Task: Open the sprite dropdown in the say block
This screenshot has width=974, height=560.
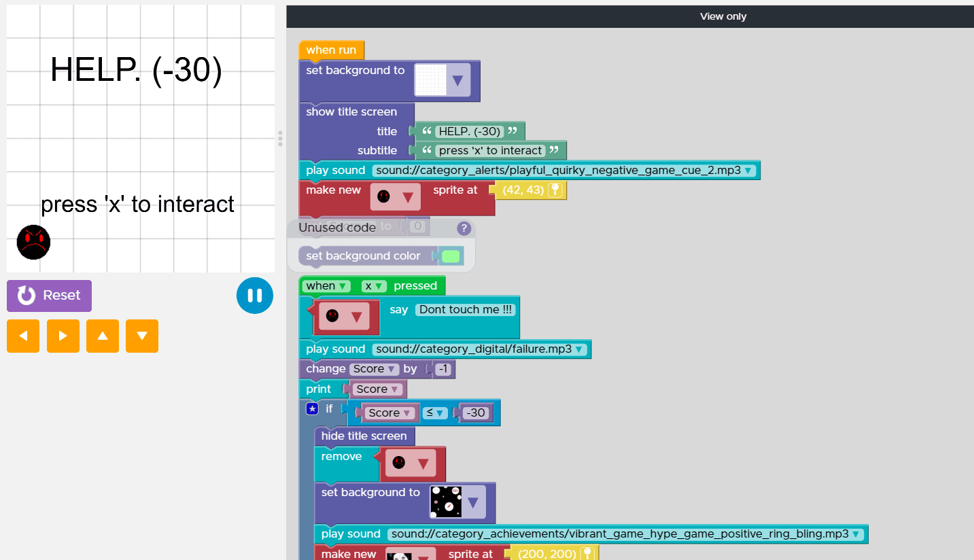Action: coord(355,316)
